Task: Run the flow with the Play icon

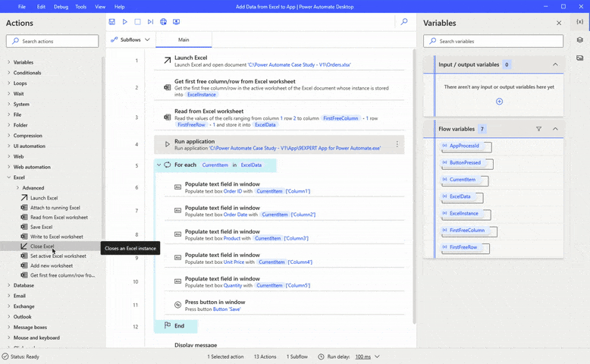Action: pyautogui.click(x=125, y=22)
